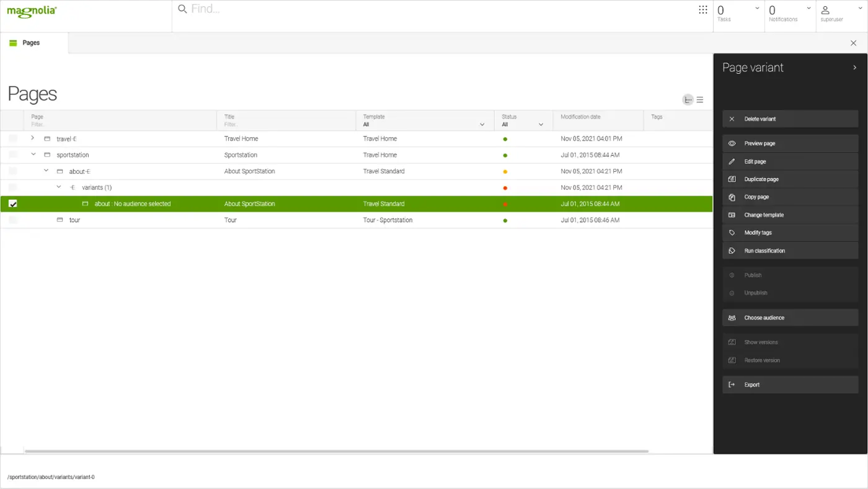
Task: Open the app launcher grid icon
Action: coord(702,10)
